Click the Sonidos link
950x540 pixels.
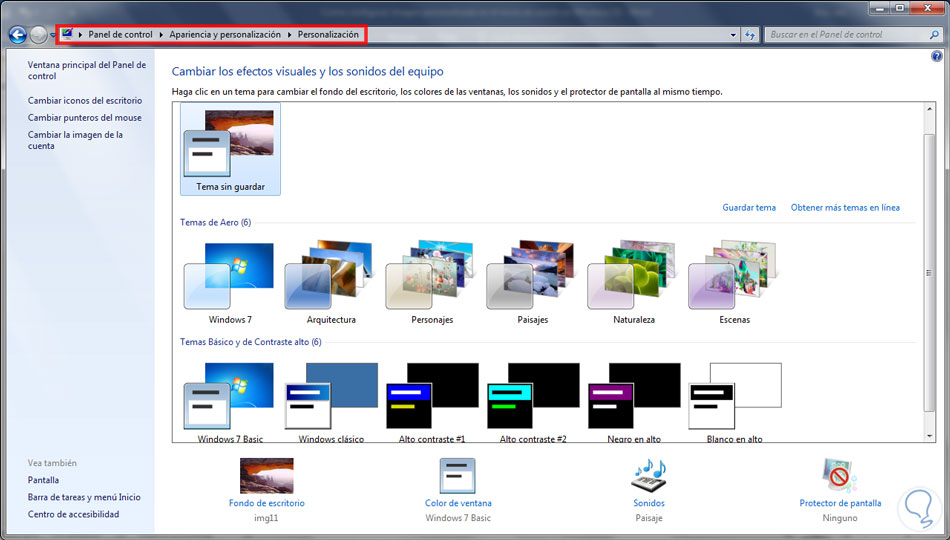(649, 503)
